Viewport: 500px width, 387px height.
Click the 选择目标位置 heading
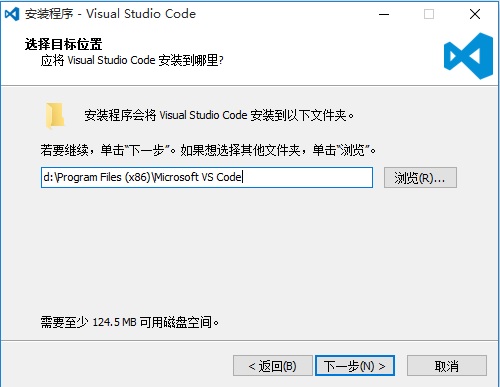[63, 44]
